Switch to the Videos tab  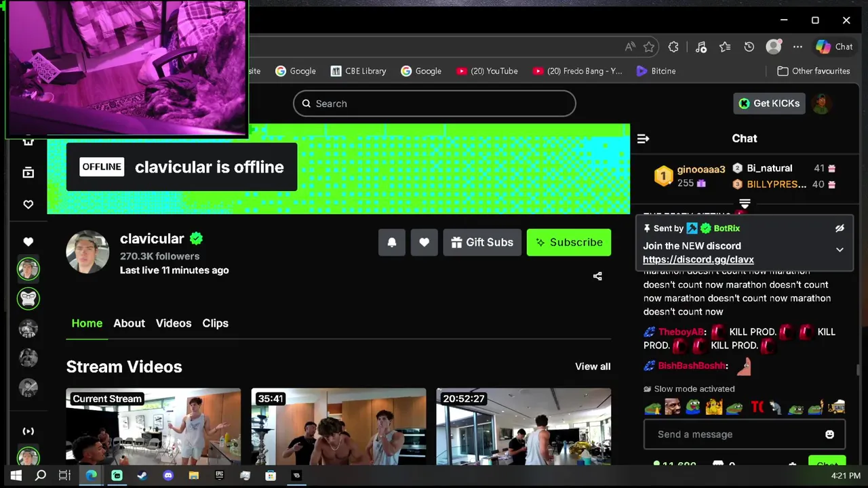174,323
